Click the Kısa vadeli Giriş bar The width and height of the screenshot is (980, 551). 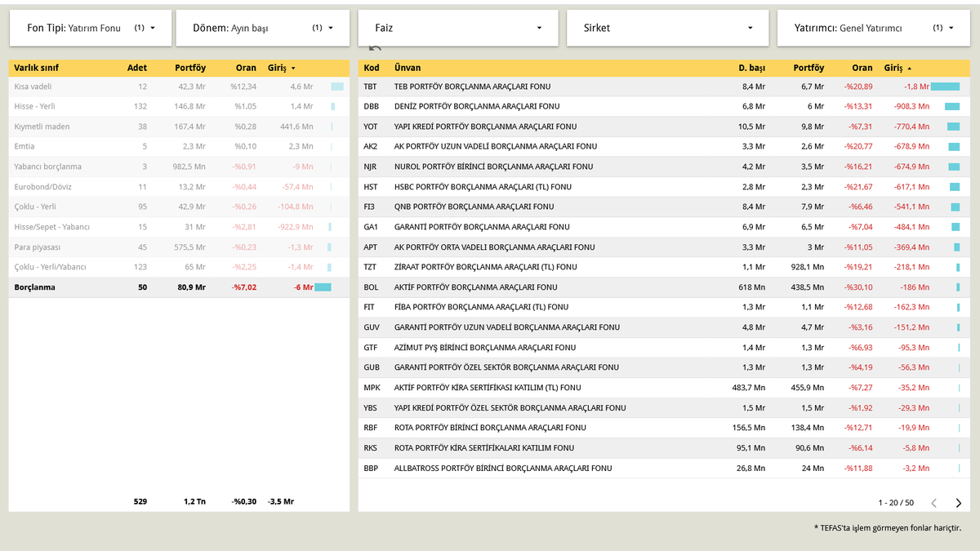pyautogui.click(x=337, y=87)
